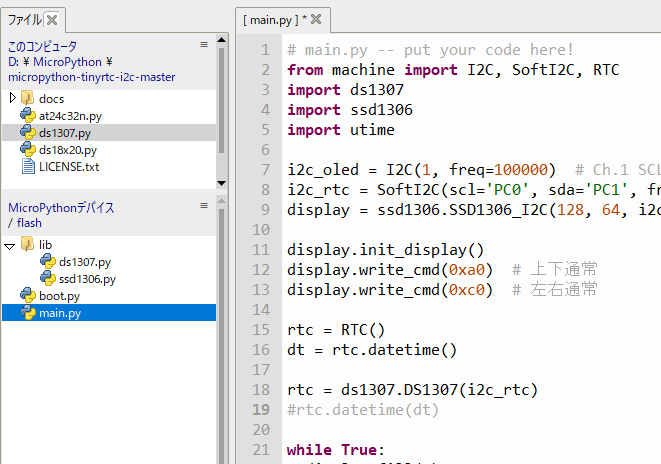Click the at24c32n.py Python file icon
The height and width of the screenshot is (464, 661).
point(28,115)
